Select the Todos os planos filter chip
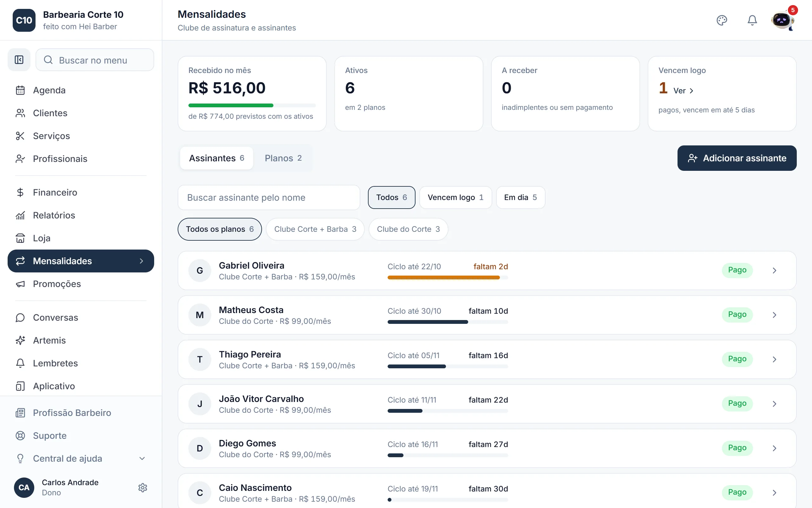Viewport: 812px width, 508px height. coord(219,229)
